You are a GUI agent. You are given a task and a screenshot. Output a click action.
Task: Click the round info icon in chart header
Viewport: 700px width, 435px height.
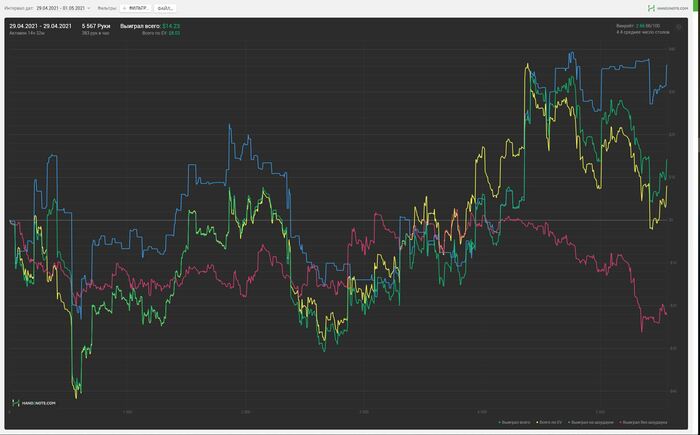click(x=679, y=27)
